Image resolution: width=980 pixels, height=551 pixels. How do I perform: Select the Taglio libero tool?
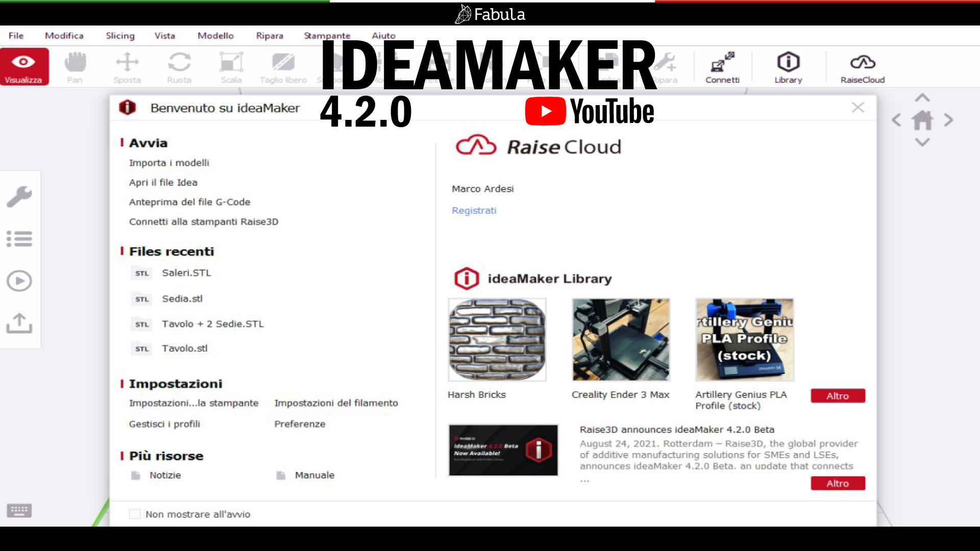click(x=283, y=67)
